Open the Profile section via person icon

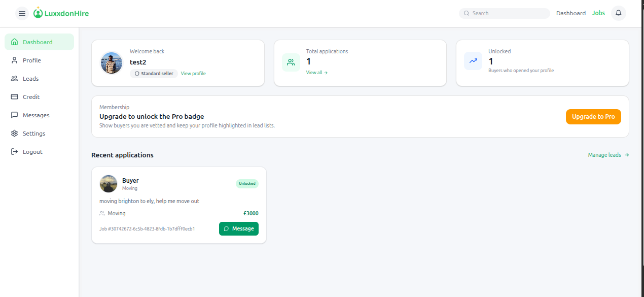[15, 60]
